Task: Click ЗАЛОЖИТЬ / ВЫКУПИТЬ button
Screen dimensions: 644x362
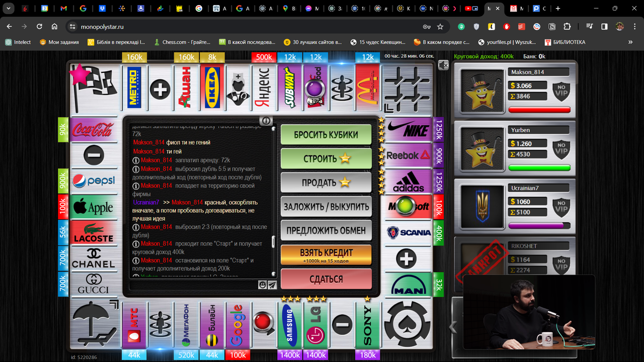Action: 326,207
